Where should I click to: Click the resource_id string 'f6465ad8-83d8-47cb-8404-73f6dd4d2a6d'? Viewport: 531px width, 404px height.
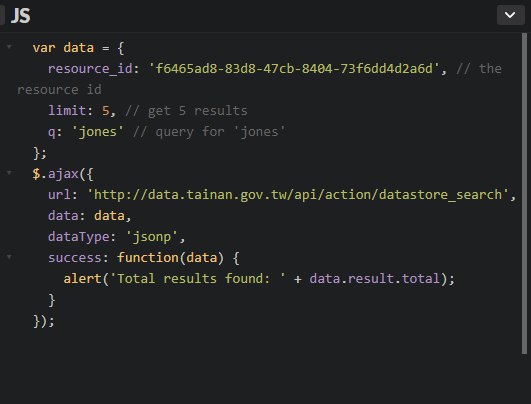pos(294,68)
